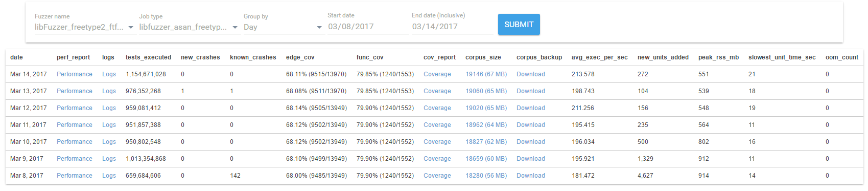The width and height of the screenshot is (868, 191).
Task: Click the edge_cov column header
Action: tap(300, 57)
